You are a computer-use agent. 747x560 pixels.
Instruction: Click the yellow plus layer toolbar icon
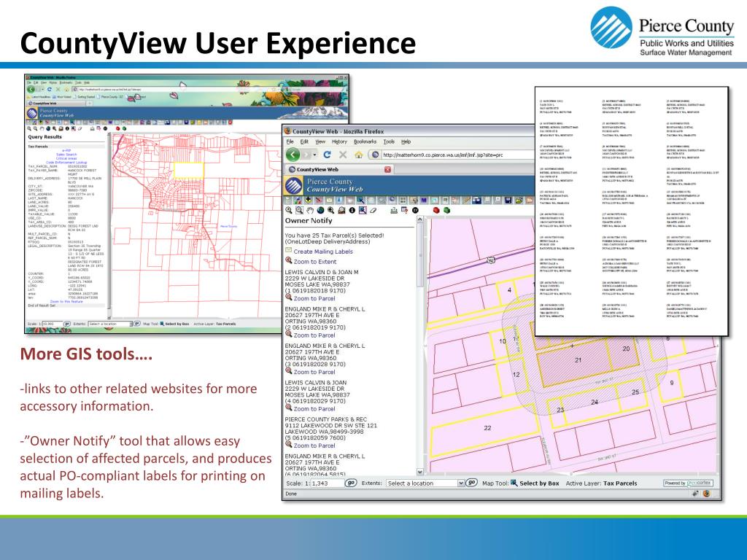[309, 201]
